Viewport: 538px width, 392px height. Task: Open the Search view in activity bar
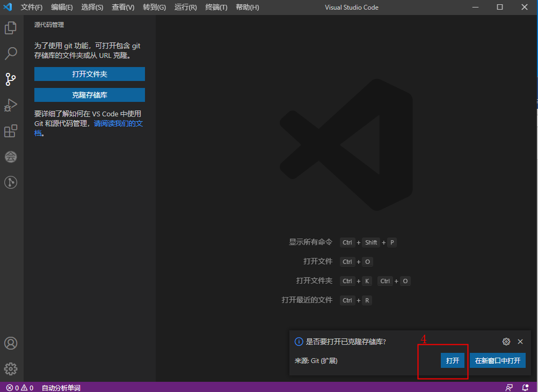pyautogui.click(x=11, y=54)
